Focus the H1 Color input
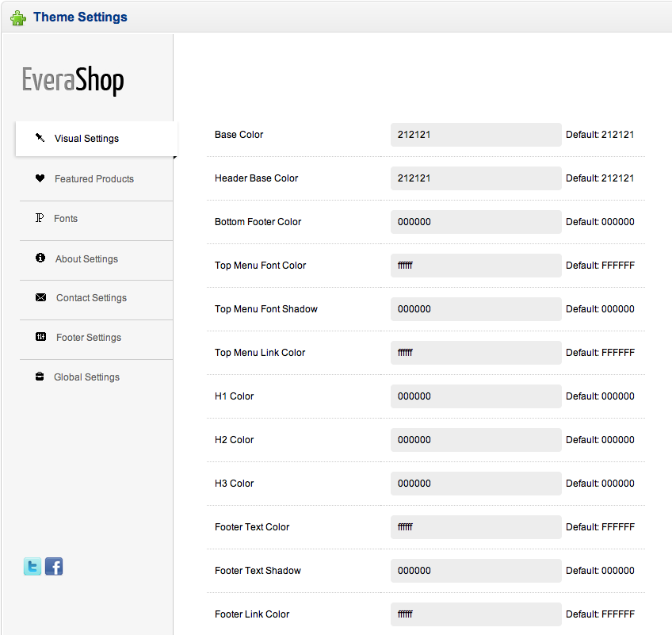Screen dimensions: 672x635 [x=475, y=396]
